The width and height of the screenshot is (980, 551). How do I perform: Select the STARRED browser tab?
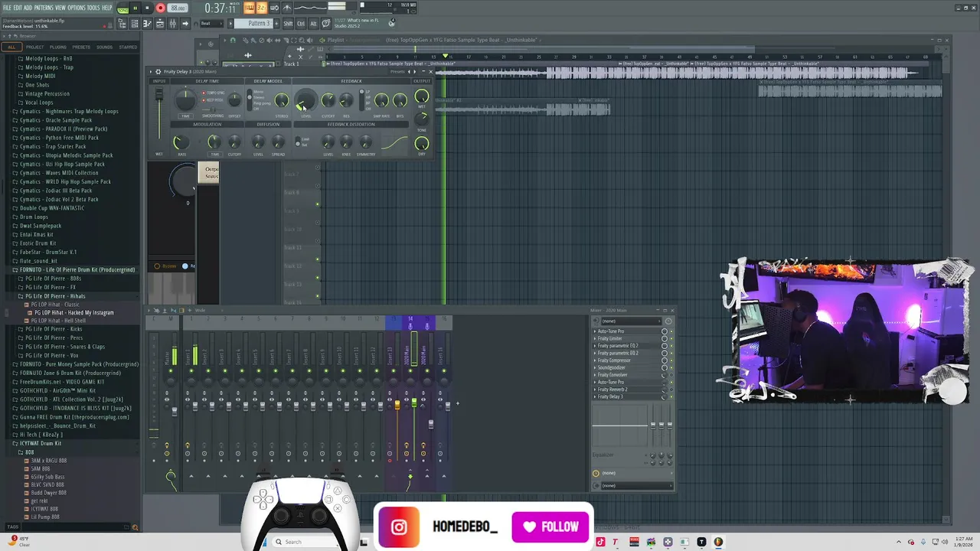pos(128,47)
